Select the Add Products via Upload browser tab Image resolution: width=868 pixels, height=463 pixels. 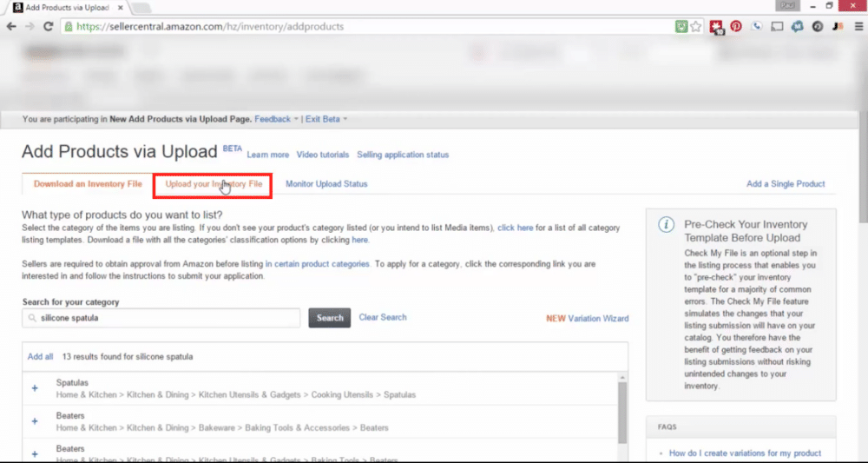[67, 8]
